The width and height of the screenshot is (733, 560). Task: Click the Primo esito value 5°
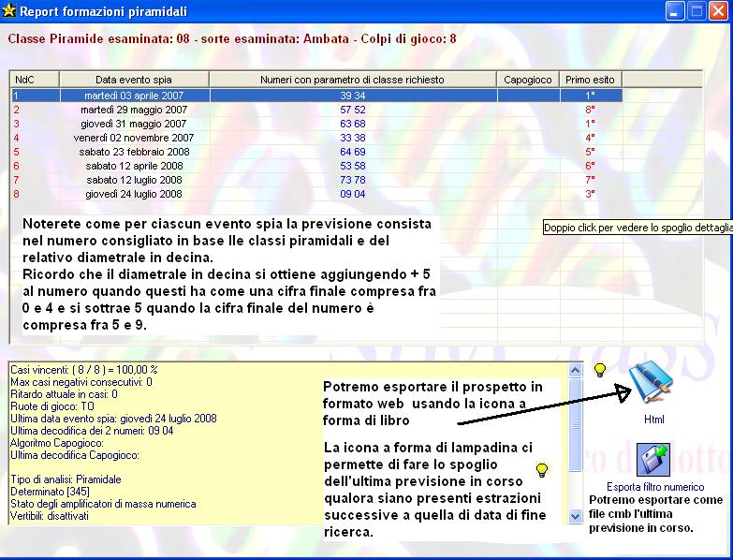tap(591, 152)
